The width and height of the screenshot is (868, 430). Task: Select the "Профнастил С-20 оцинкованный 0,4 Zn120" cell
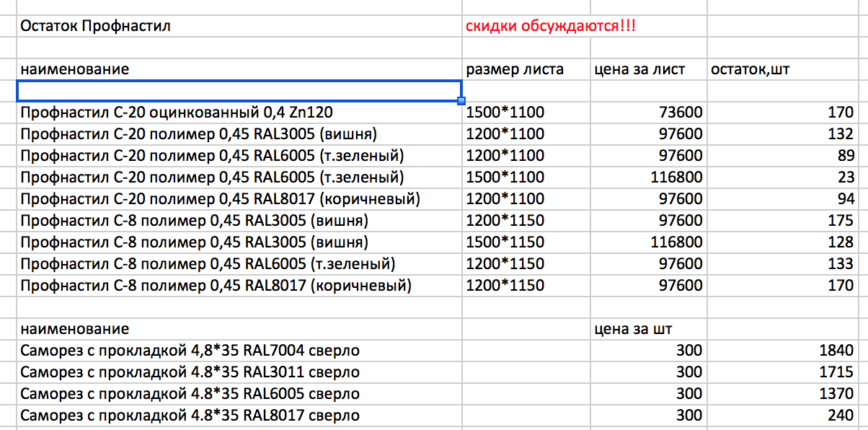[x=177, y=113]
